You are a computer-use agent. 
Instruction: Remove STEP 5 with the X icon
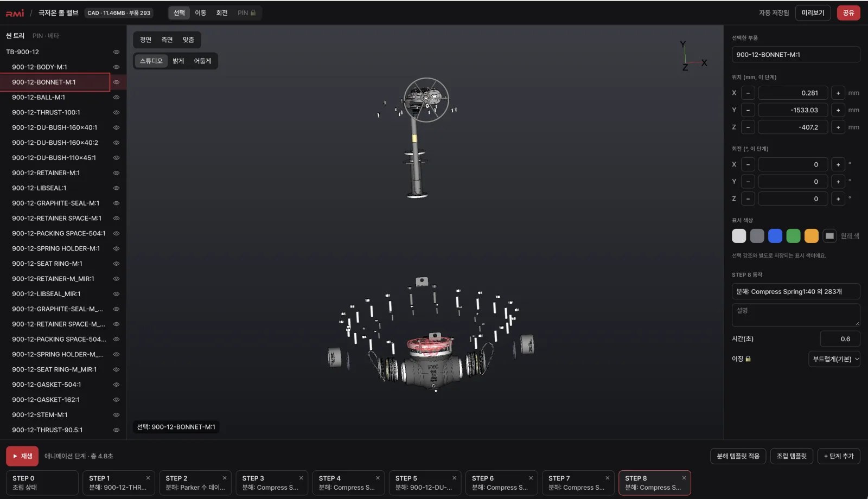pyautogui.click(x=454, y=478)
